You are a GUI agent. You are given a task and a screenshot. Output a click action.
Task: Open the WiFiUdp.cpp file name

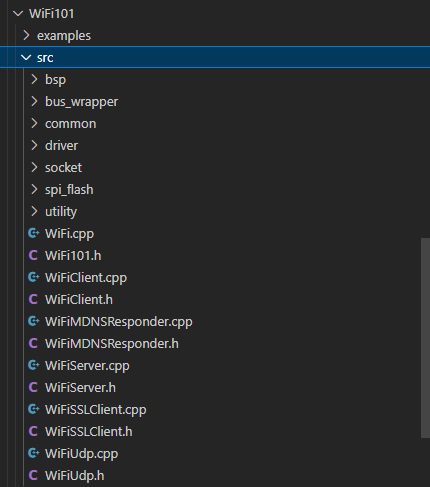coord(81,454)
